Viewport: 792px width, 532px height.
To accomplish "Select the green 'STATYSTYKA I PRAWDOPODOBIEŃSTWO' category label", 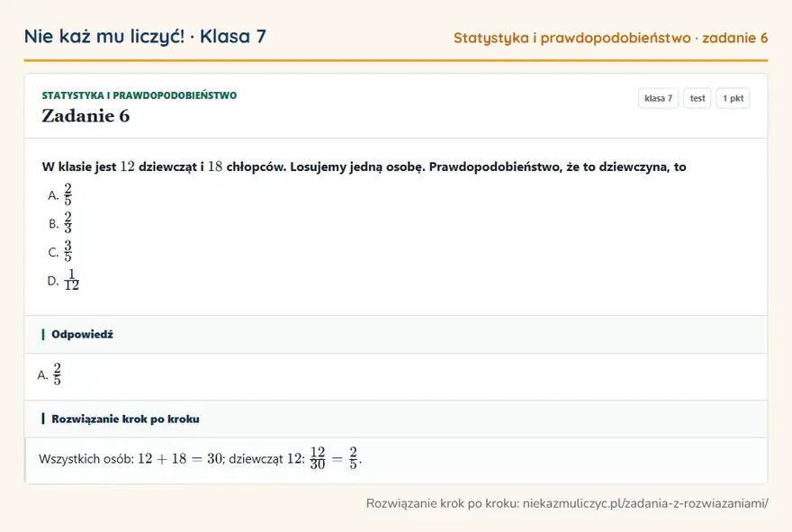I will tap(139, 95).
